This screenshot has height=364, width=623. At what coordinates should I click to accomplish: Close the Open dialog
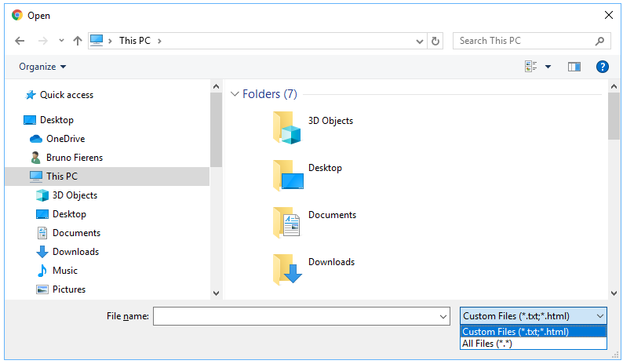pyautogui.click(x=608, y=15)
